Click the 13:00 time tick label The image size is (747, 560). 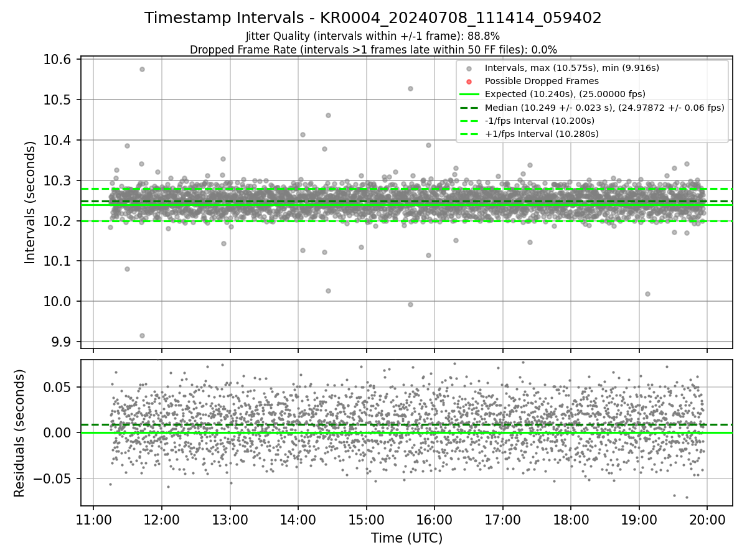click(x=230, y=519)
